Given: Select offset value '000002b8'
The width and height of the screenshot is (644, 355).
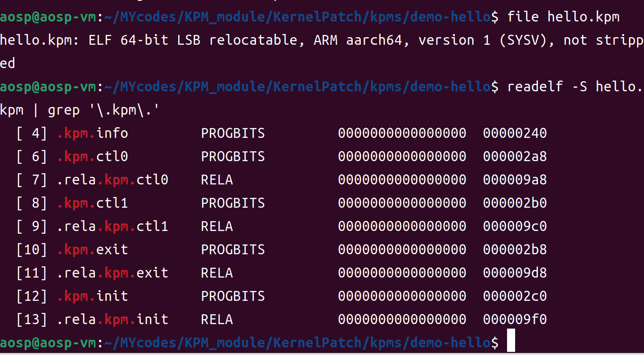Looking at the screenshot, I should point(515,249).
